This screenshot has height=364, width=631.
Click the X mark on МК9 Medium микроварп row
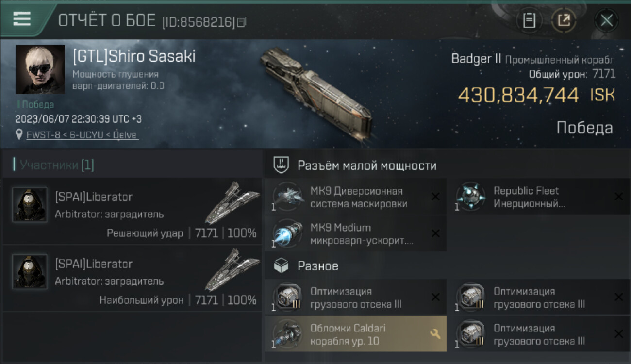(435, 233)
